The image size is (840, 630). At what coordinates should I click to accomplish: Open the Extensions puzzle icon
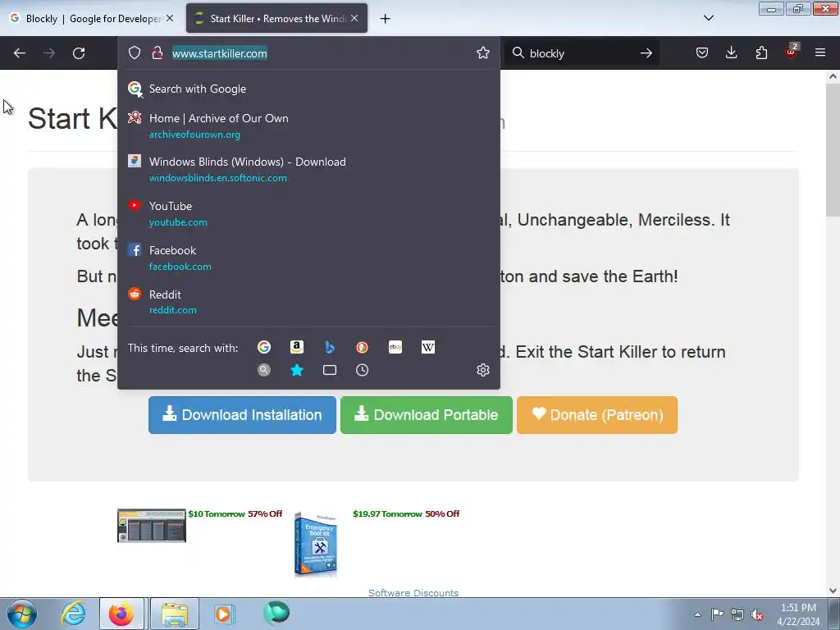click(x=761, y=52)
